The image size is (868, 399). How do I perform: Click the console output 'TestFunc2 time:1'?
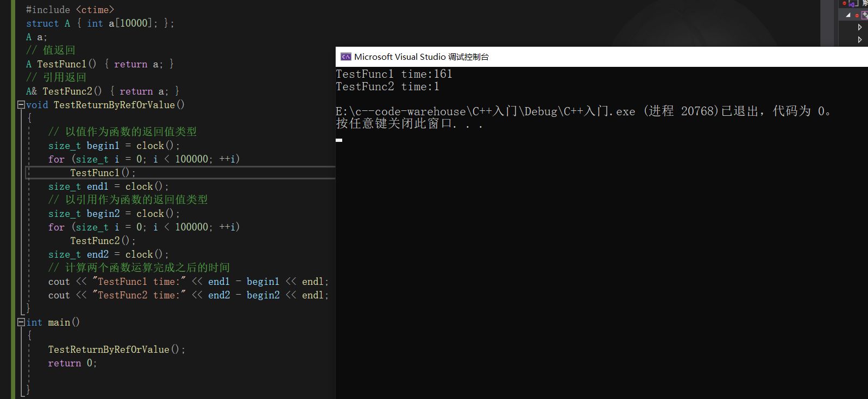pyautogui.click(x=387, y=86)
